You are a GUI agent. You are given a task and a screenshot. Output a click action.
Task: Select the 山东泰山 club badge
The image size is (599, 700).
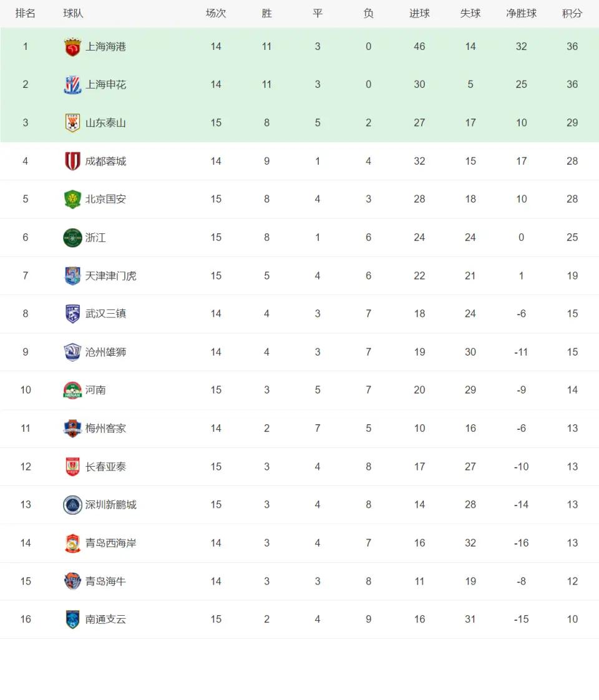72,123
